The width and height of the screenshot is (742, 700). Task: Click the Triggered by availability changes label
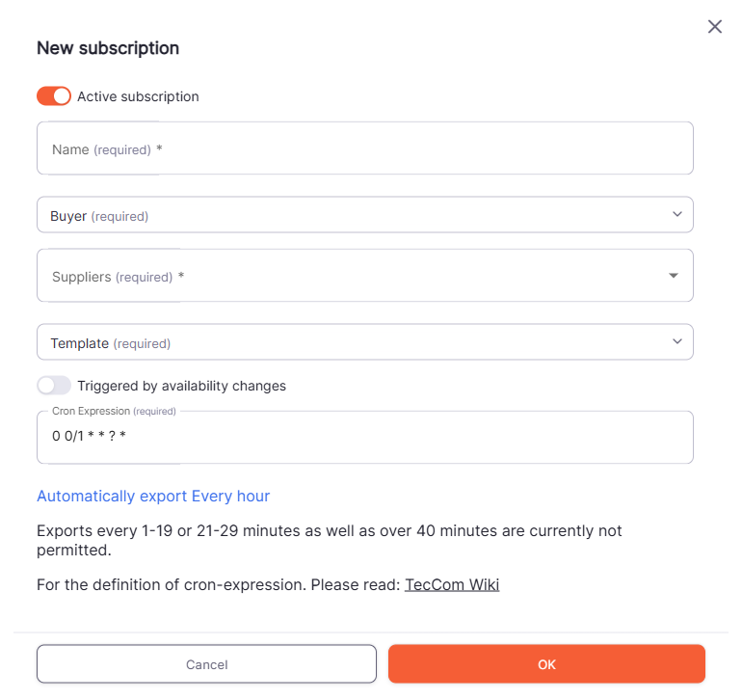[181, 386]
